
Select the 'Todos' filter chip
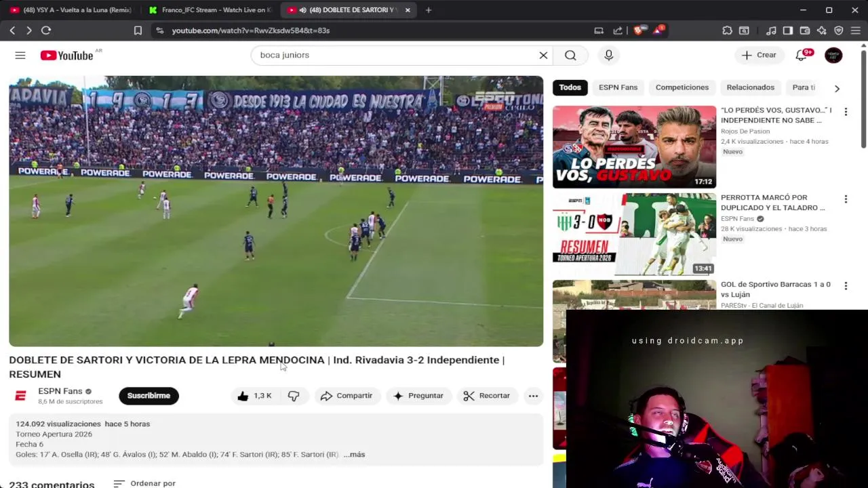coord(570,87)
